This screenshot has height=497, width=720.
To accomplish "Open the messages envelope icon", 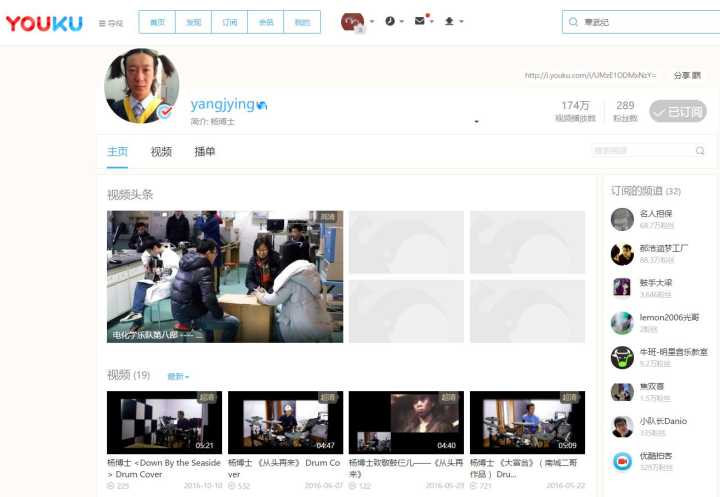I will click(x=420, y=21).
